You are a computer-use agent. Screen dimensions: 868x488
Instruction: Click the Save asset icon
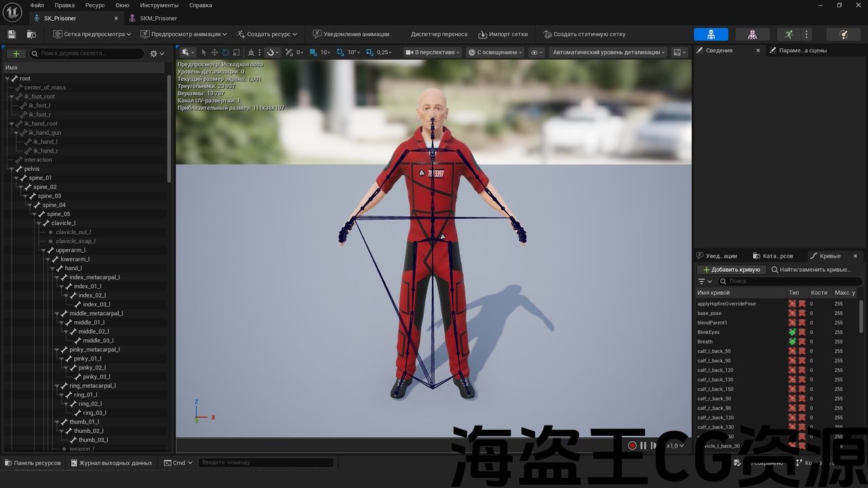[12, 34]
